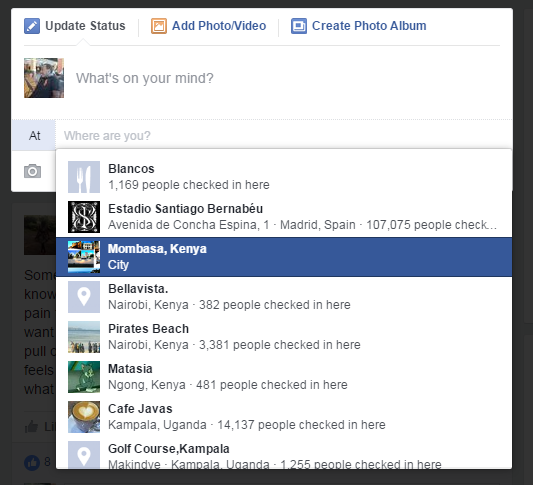Viewport: 533px width, 485px height.
Task: Click '1,169 people checked in here' text
Action: point(189,185)
